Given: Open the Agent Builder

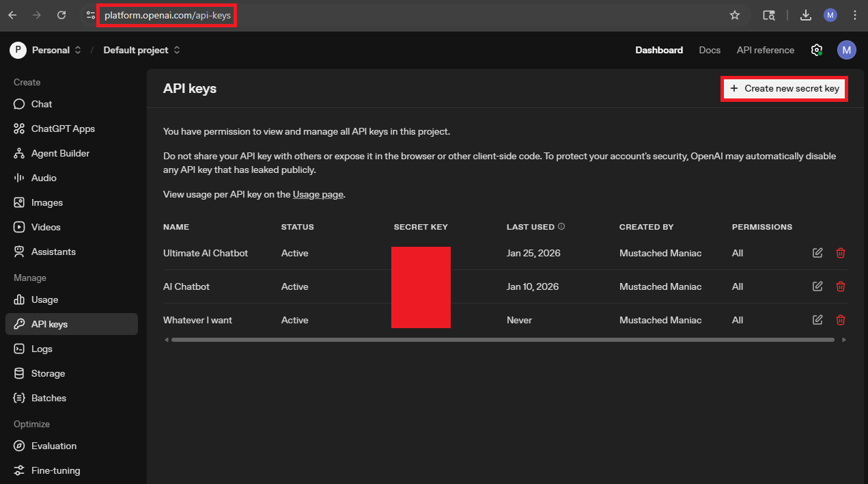Looking at the screenshot, I should [x=61, y=153].
